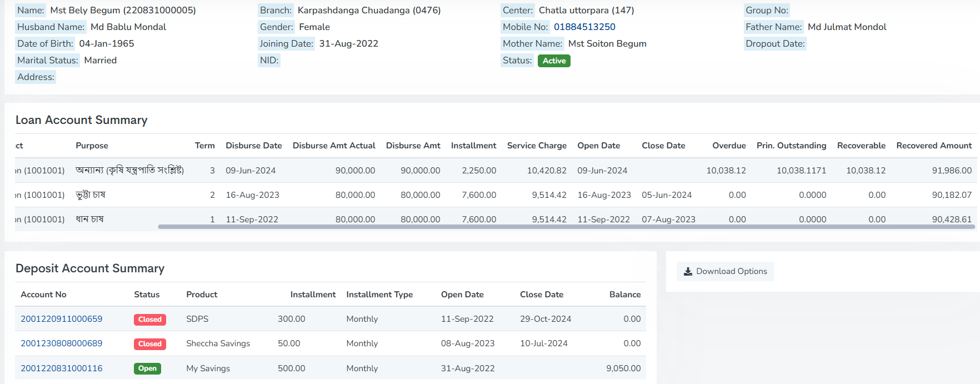Click the Disburse Date column header

tap(254, 146)
